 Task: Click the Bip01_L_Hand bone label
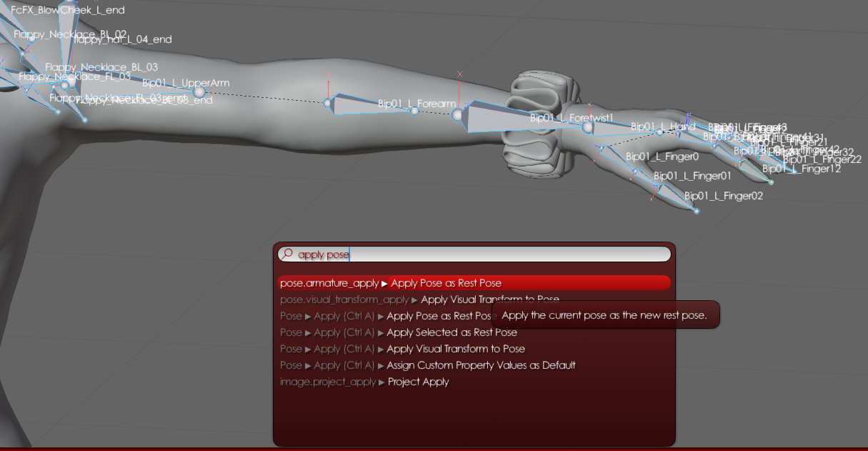(x=663, y=127)
